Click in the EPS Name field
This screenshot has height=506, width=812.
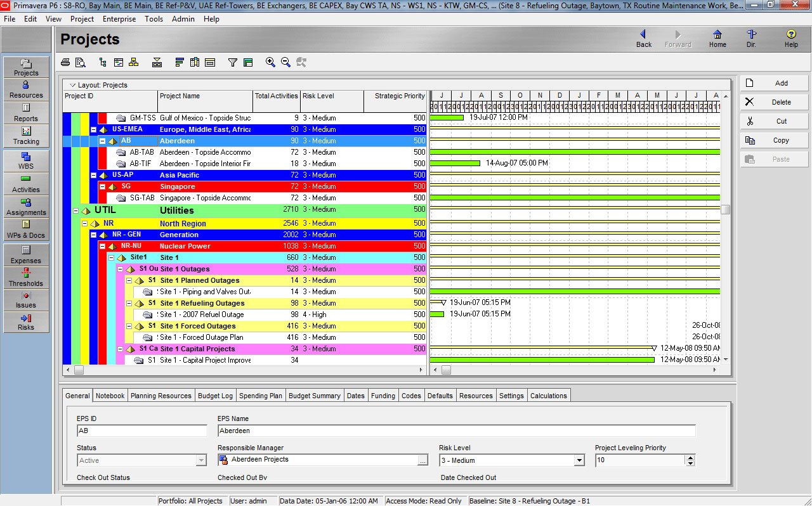tap(456, 431)
